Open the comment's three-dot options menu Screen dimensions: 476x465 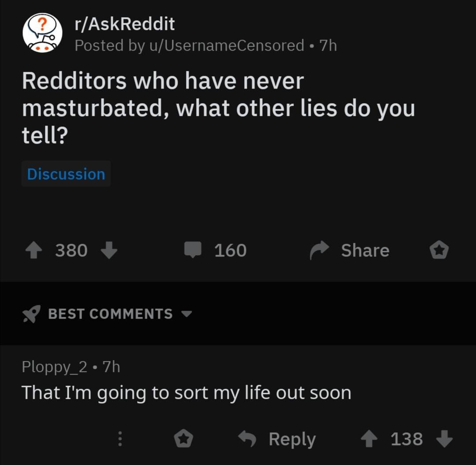tap(119, 439)
